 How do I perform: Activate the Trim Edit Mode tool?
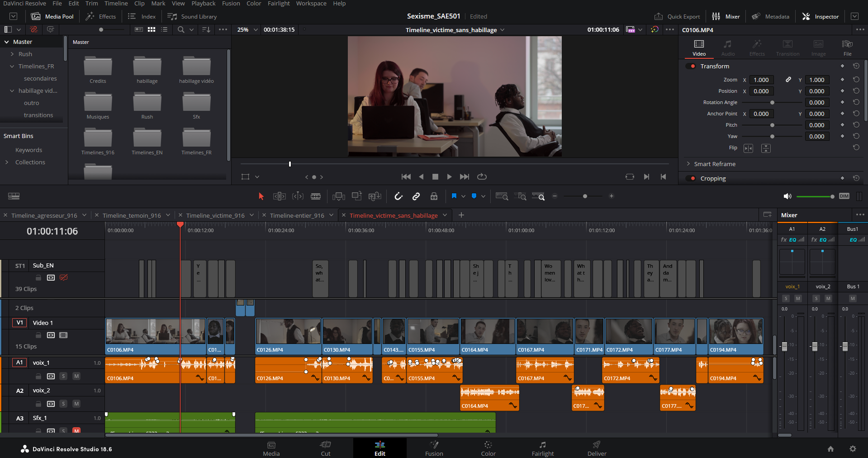pos(280,196)
